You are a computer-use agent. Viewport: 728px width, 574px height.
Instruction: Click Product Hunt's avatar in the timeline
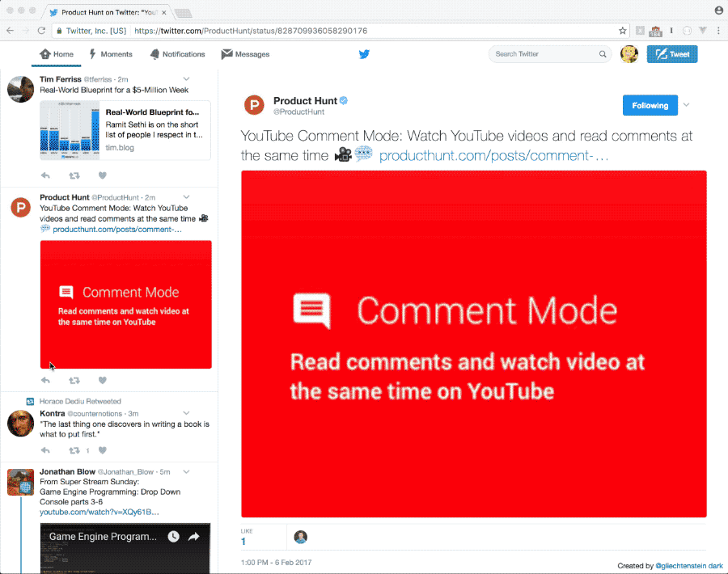(21, 208)
